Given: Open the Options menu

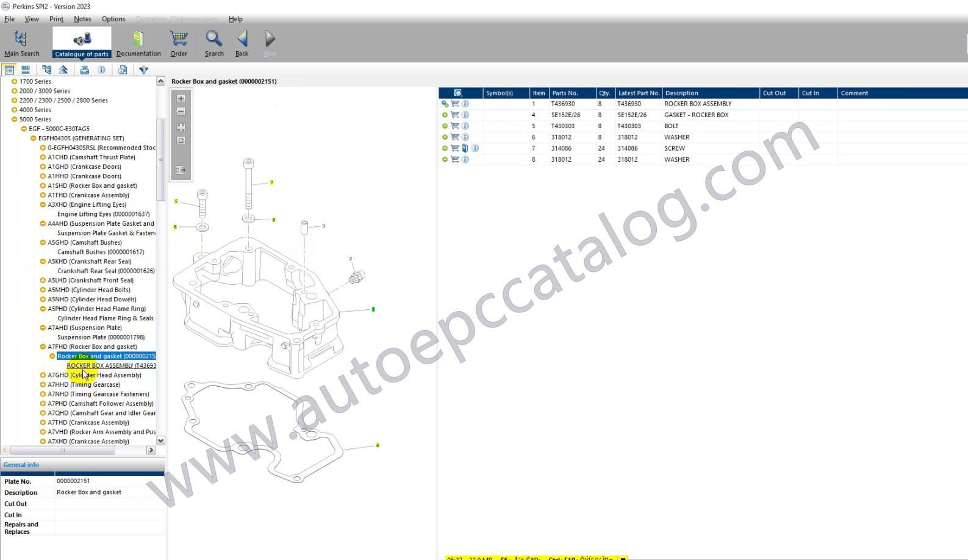Looking at the screenshot, I should [113, 19].
